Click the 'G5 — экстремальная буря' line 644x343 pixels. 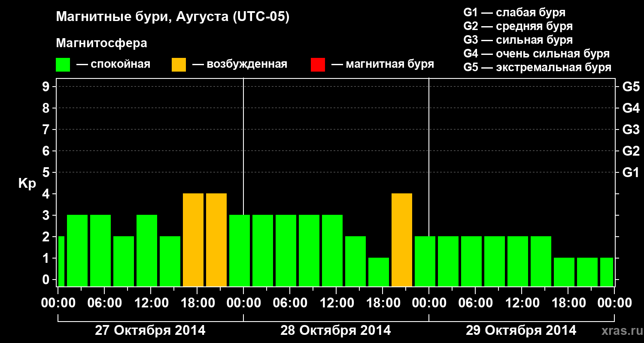[538, 67]
